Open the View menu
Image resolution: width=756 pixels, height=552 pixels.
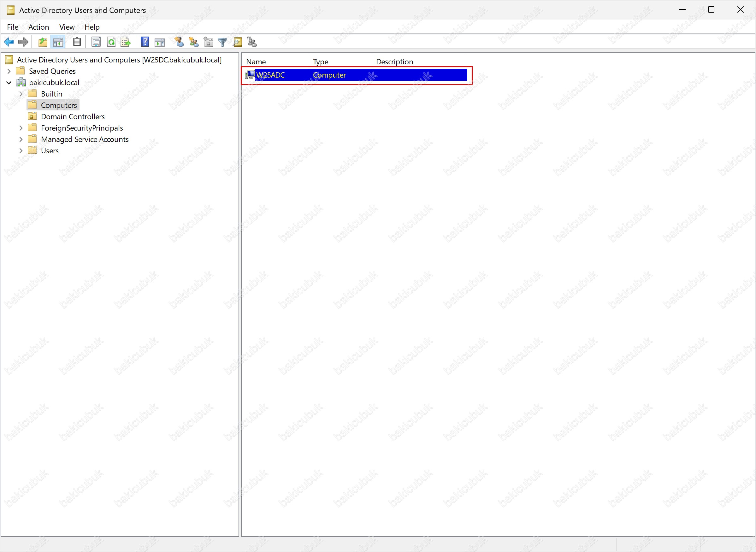click(67, 27)
